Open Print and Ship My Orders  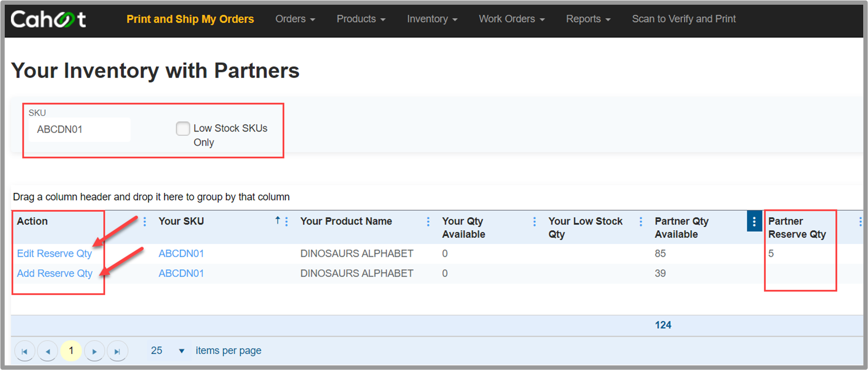pyautogui.click(x=190, y=19)
